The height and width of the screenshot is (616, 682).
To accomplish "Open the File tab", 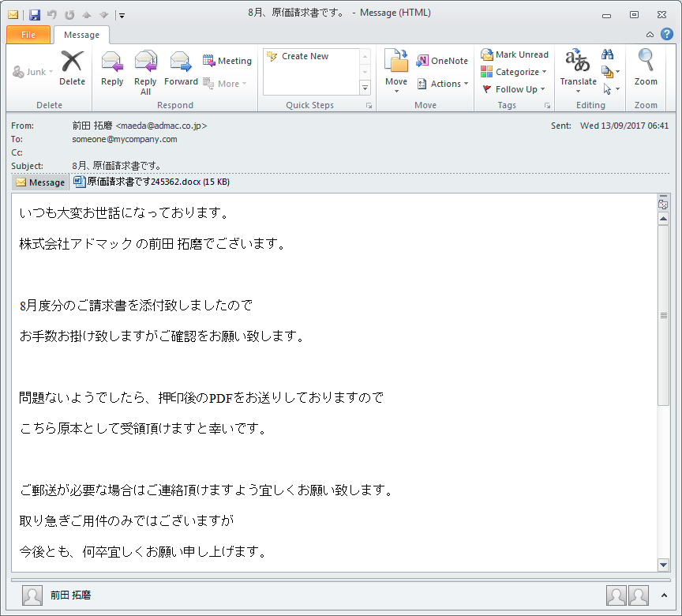I will click(x=28, y=35).
